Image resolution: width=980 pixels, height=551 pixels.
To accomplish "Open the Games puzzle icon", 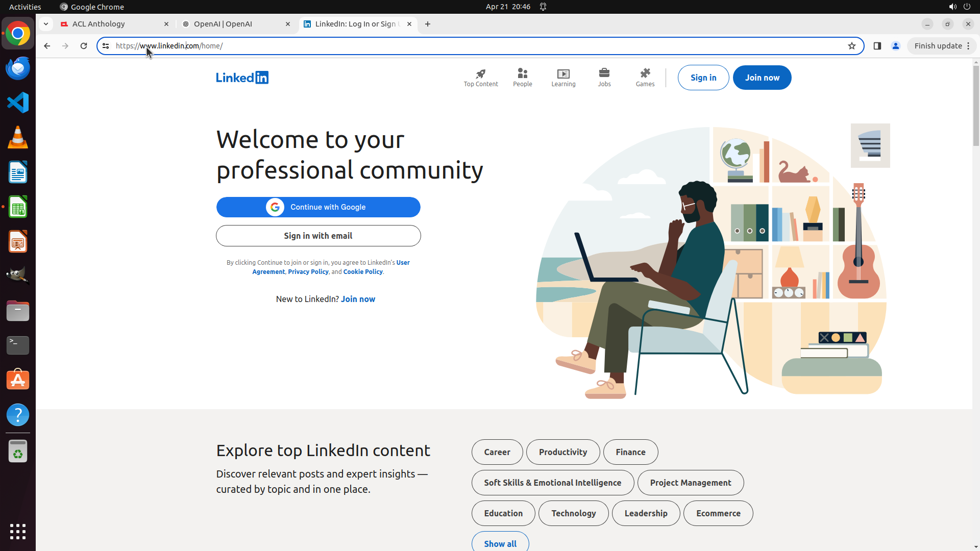I will pos(645,74).
